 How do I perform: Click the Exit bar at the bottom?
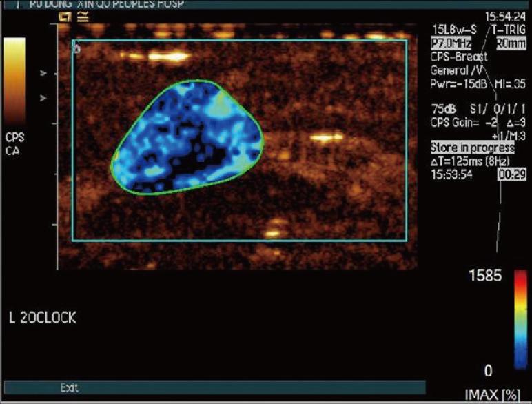[x=214, y=387]
